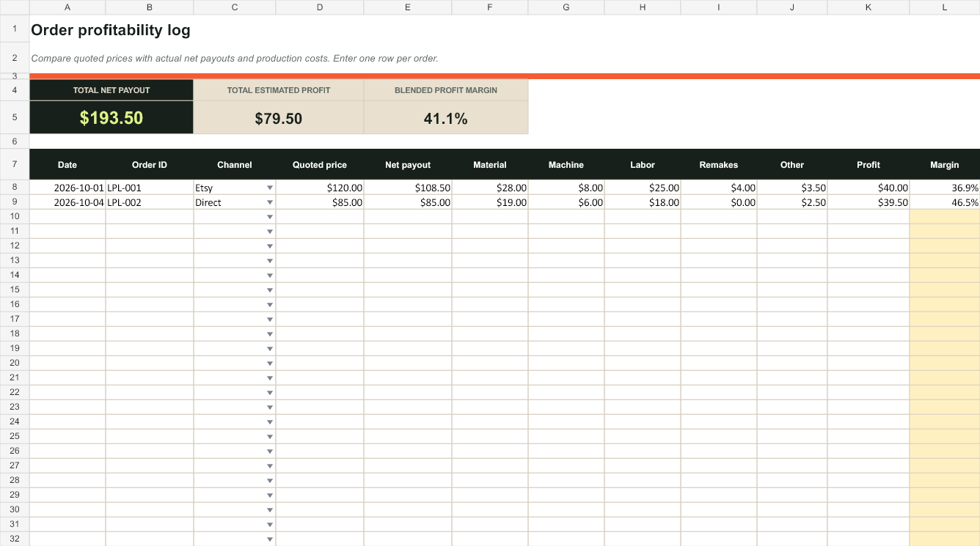Image resolution: width=980 pixels, height=546 pixels.
Task: Click the Remakes column heading
Action: 719,165
